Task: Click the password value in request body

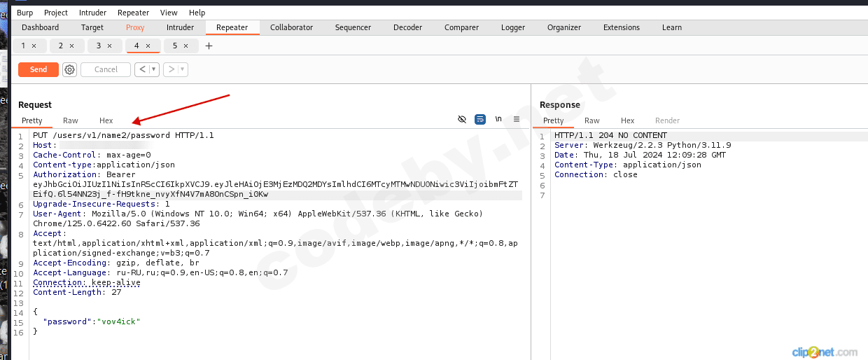Action: [x=119, y=321]
